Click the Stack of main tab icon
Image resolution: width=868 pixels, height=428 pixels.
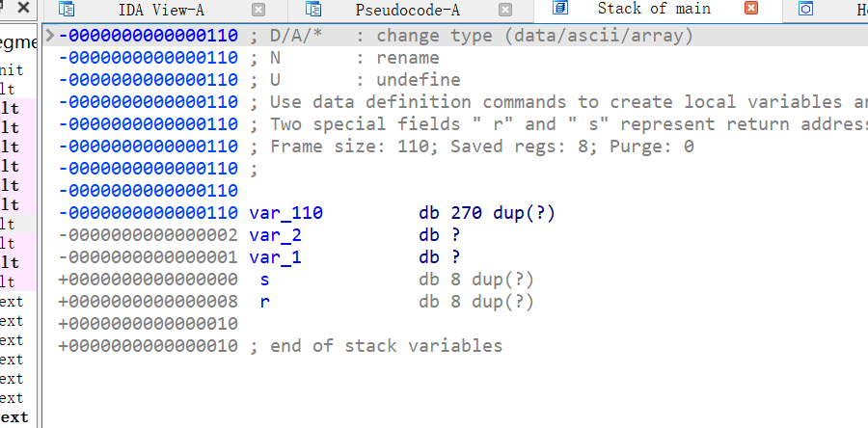point(560,8)
